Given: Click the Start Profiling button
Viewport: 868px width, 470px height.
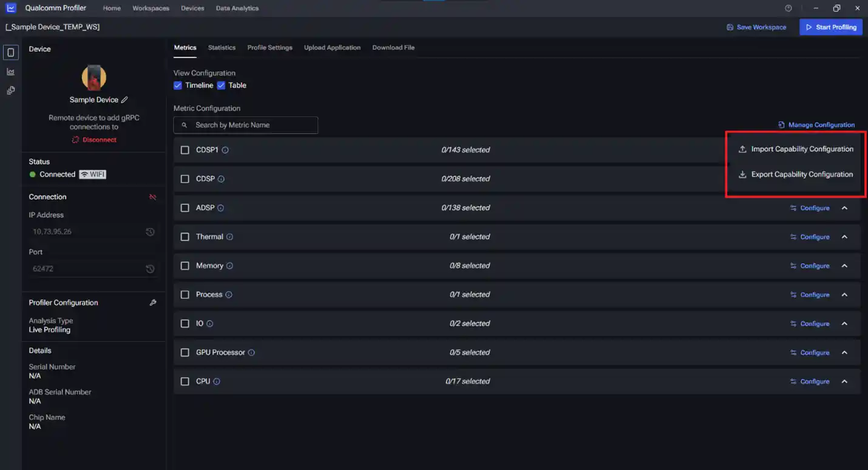Looking at the screenshot, I should (x=831, y=27).
